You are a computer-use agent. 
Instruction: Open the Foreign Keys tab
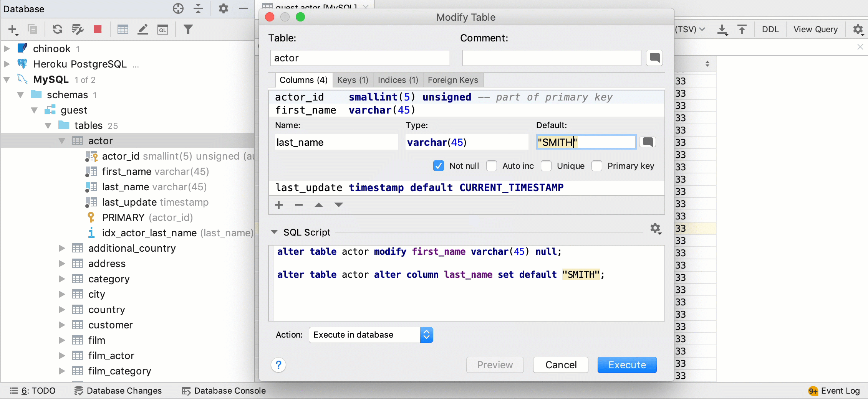[453, 80]
